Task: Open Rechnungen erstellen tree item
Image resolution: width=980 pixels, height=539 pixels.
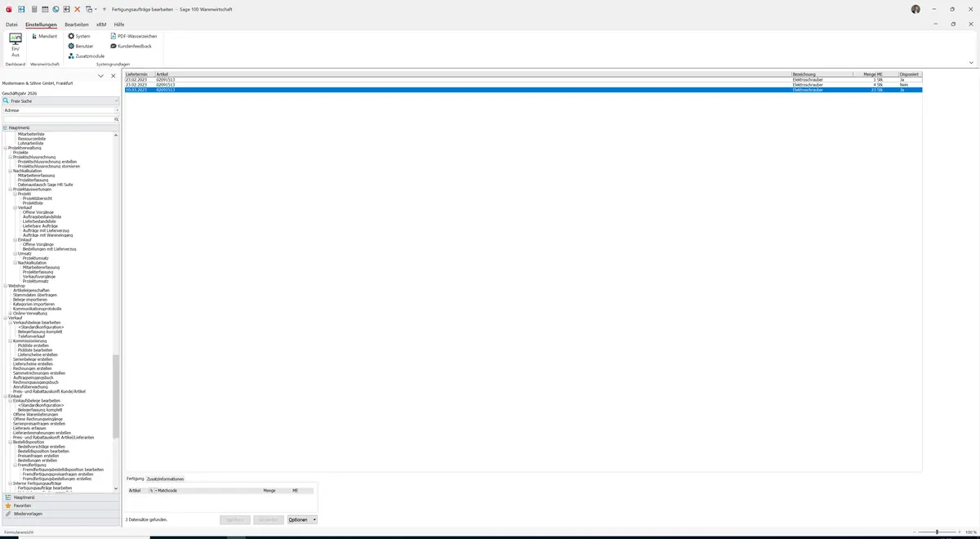Action: 33,368
